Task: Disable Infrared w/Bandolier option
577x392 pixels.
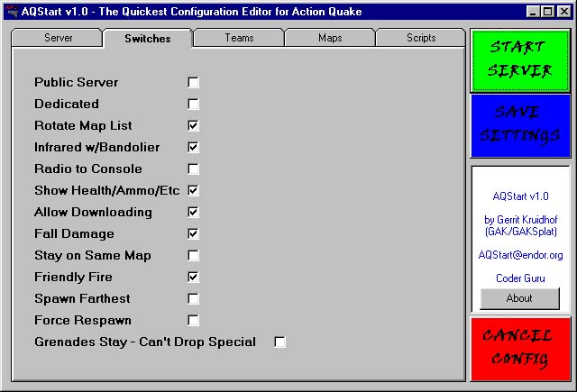Action: tap(193, 148)
